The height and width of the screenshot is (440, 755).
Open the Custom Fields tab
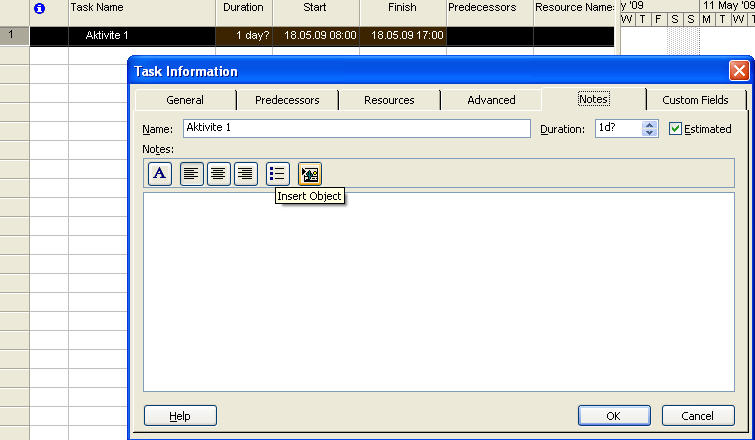pos(696,100)
